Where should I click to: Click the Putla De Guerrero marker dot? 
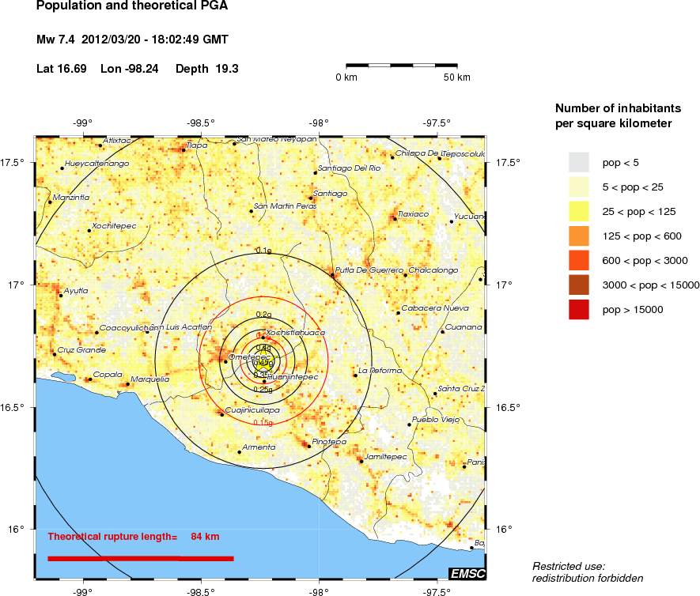(332, 275)
